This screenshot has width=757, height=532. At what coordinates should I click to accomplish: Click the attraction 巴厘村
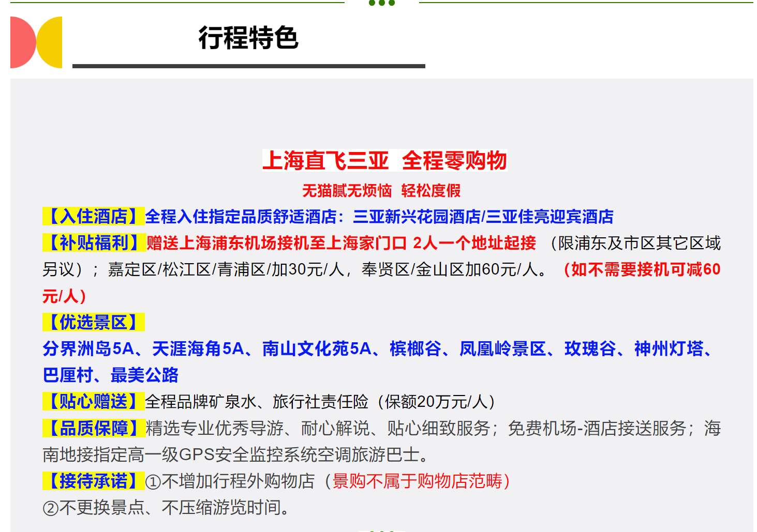pos(68,375)
